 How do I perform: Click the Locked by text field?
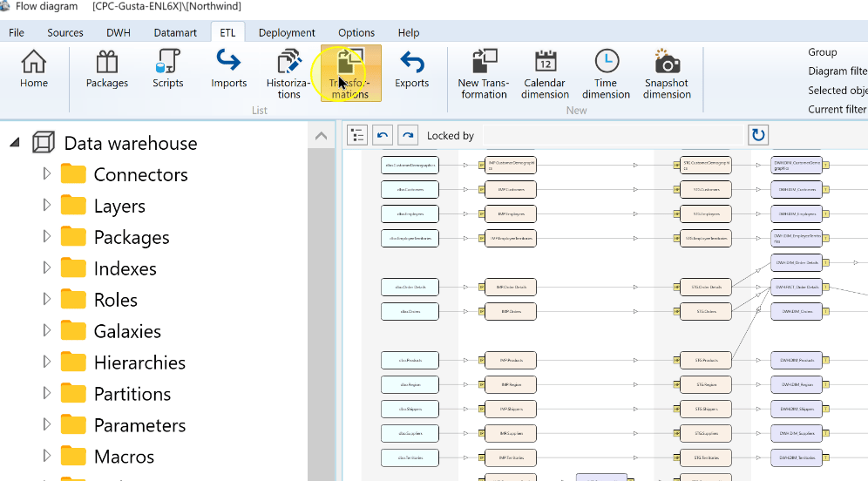click(613, 136)
